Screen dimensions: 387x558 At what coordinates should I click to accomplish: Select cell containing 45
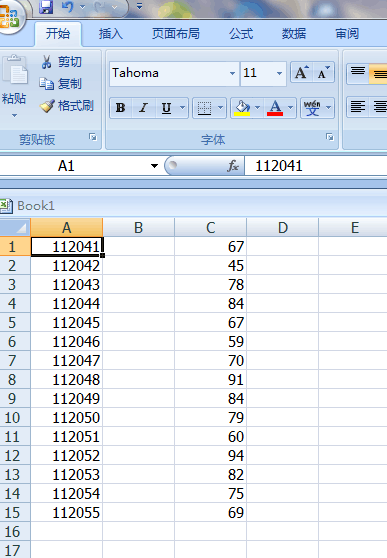pos(210,265)
